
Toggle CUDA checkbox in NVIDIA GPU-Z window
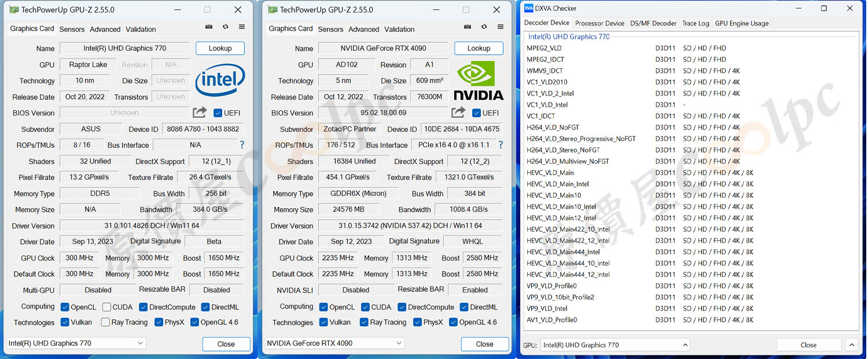365,307
